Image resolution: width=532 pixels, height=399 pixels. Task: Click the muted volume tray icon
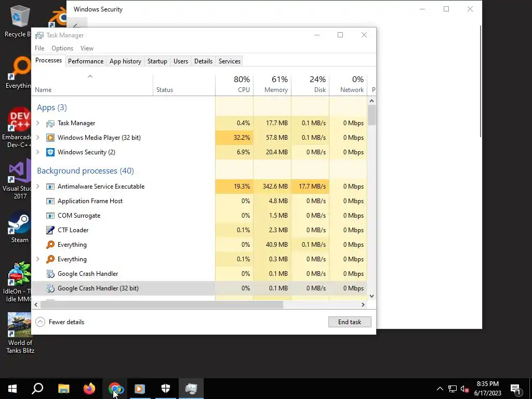[465, 389]
